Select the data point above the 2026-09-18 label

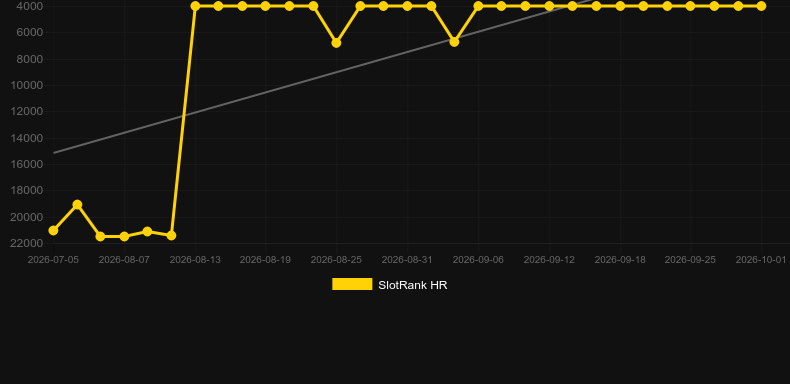point(620,6)
